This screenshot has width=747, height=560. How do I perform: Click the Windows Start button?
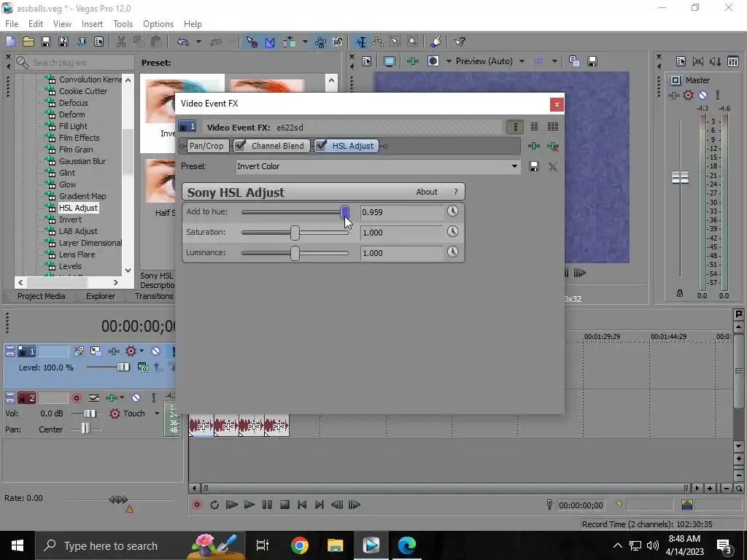point(18,545)
